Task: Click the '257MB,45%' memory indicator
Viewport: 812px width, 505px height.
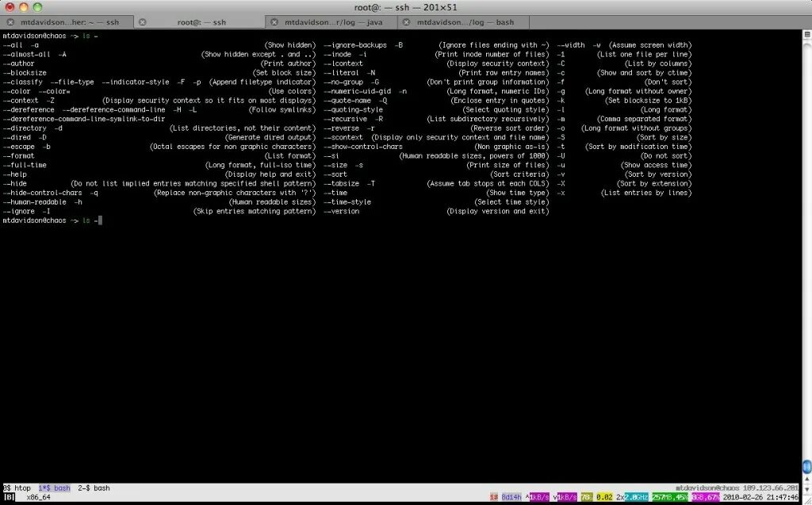Action: click(x=669, y=497)
